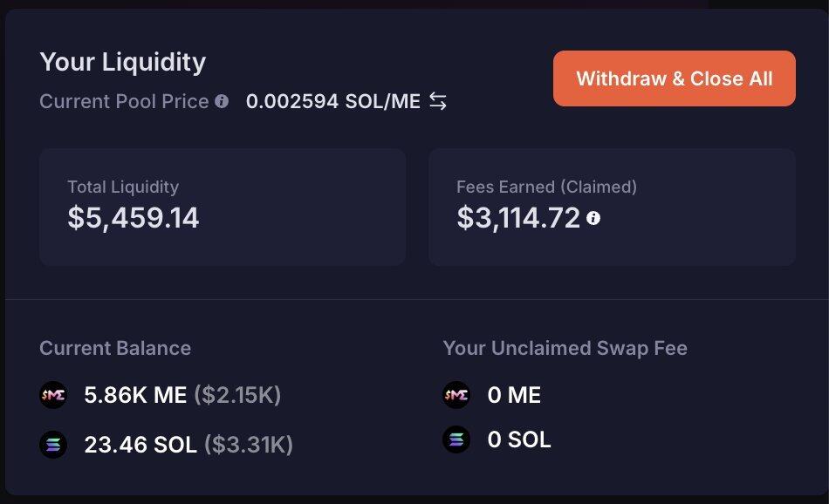829x504 pixels.
Task: Click the ME icon under Unclaimed Swap Fee
Action: click(456, 395)
